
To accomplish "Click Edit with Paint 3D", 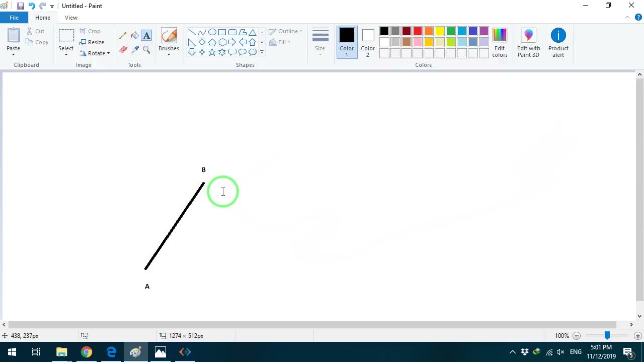I will pyautogui.click(x=528, y=42).
